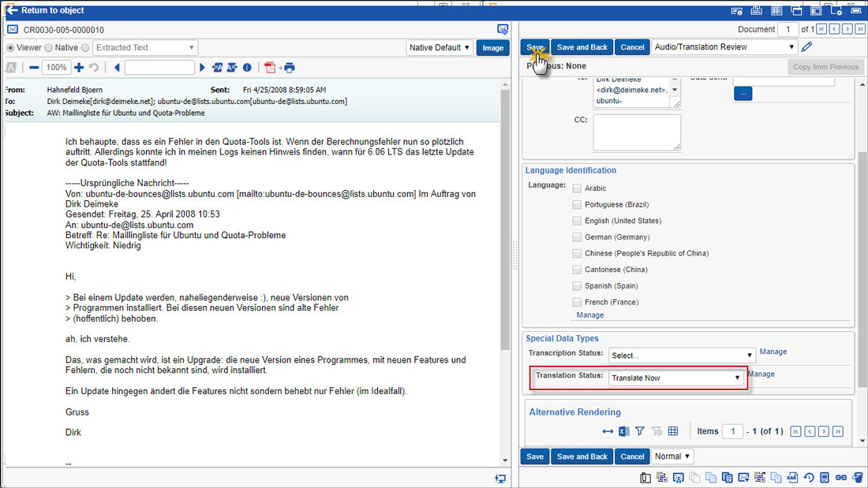Click the save to PDF icon

pos(271,68)
